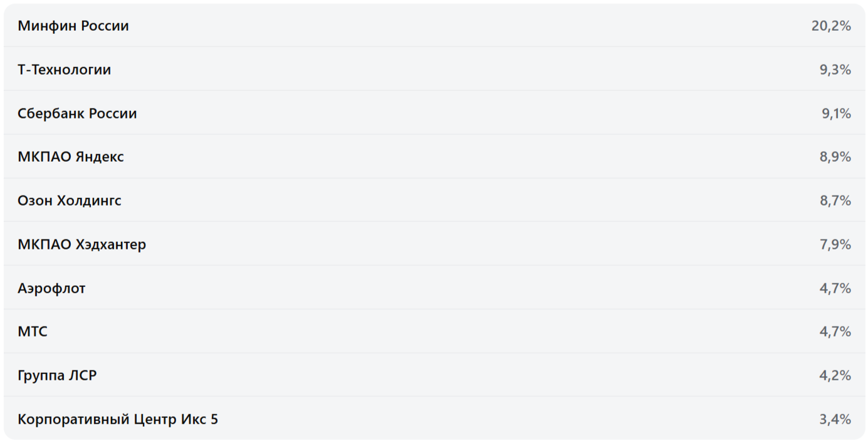Select the Озон Холдингс holding

tap(70, 201)
